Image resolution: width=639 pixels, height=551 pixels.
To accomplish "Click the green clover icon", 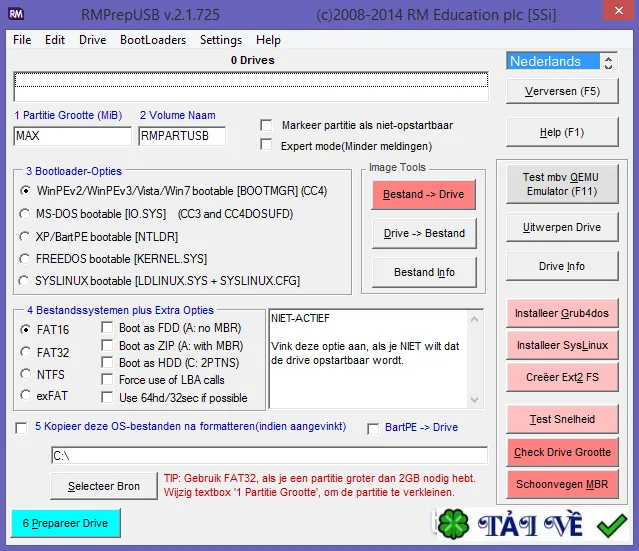I will 453,524.
